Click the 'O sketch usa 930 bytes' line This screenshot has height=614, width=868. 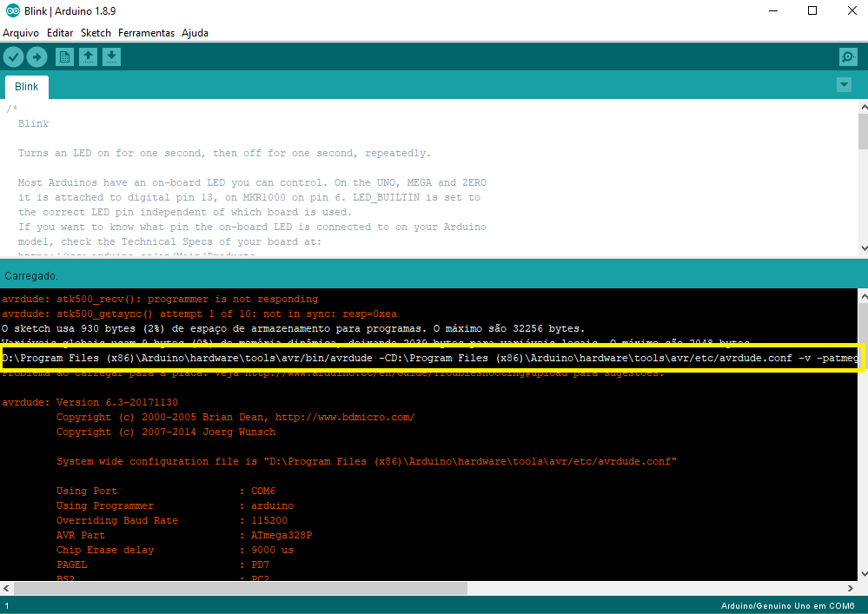[294, 328]
